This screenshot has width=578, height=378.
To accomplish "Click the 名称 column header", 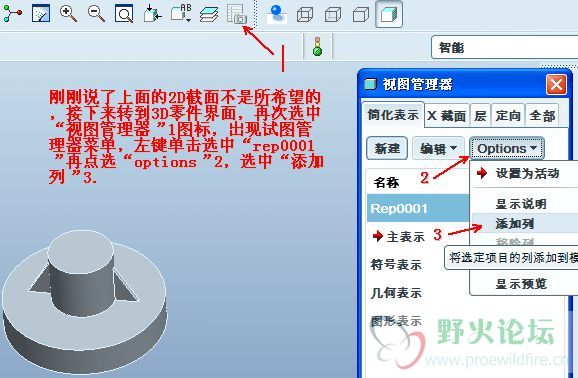I will click(386, 183).
